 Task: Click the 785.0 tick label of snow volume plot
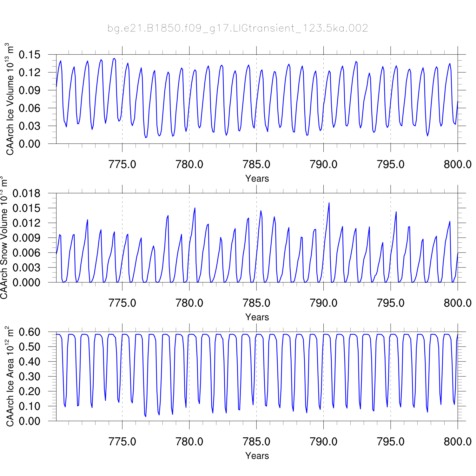tap(256, 303)
